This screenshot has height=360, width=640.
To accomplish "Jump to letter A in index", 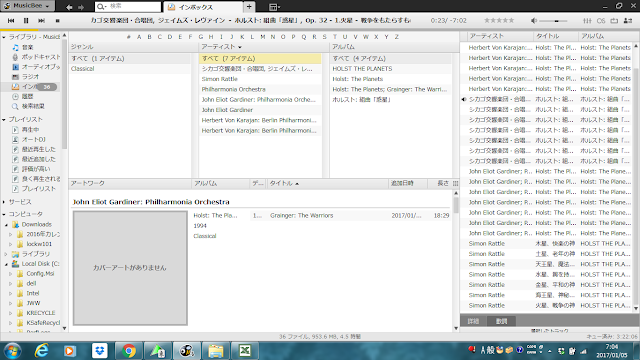I will pyautogui.click(x=139, y=37).
